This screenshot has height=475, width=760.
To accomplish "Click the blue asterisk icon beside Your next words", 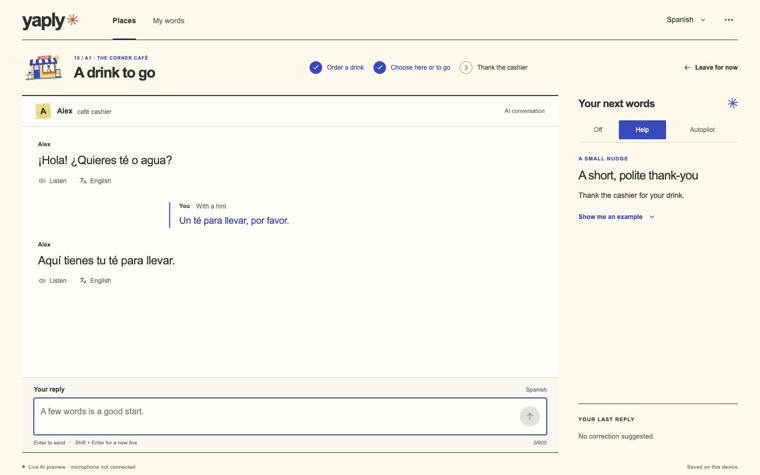I will [732, 103].
